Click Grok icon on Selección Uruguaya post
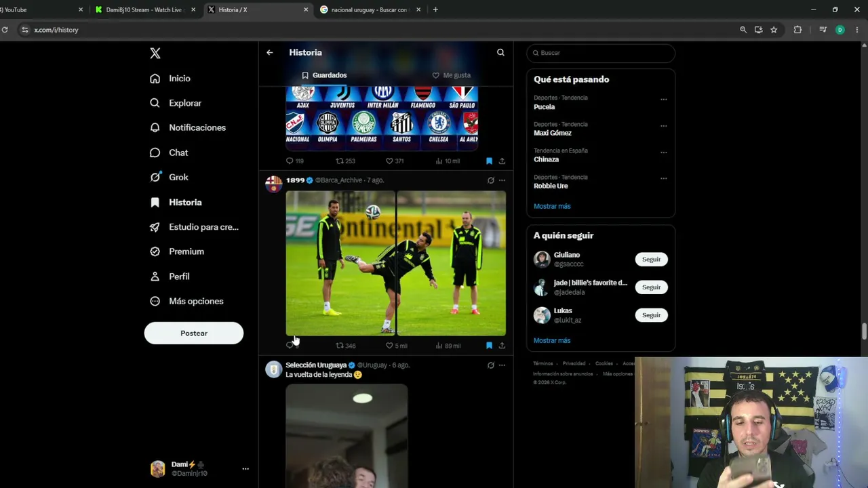This screenshot has height=488, width=868. [x=490, y=365]
